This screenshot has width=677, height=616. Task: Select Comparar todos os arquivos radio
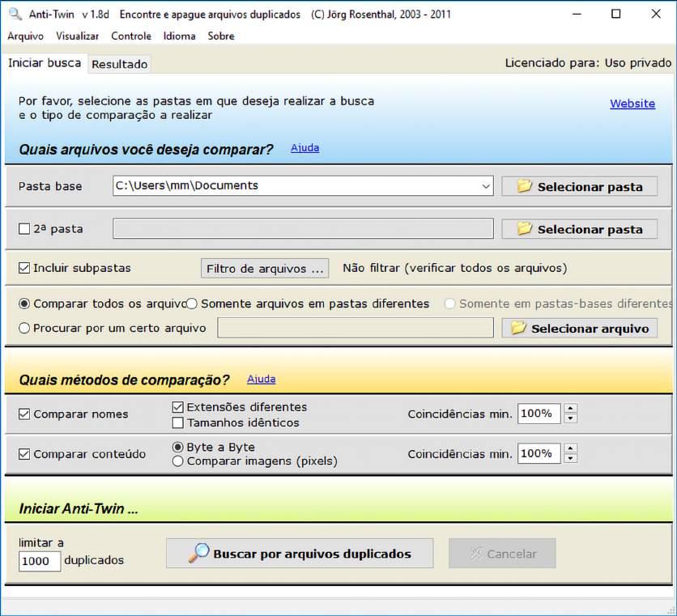click(24, 304)
